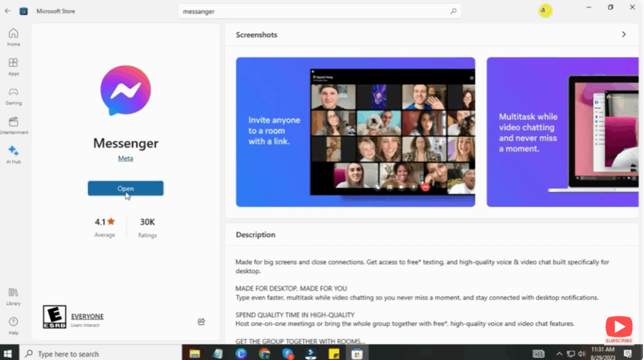Click the Microsoft Store logo icon
Screen dimensions: 644x360
click(23, 11)
